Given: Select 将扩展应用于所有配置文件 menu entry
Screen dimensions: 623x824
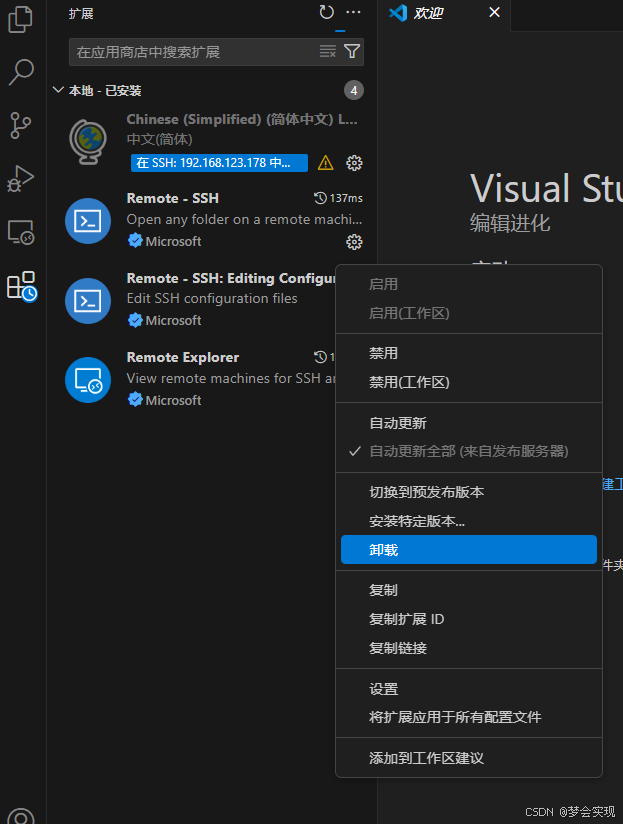Looking at the screenshot, I should (469, 717).
